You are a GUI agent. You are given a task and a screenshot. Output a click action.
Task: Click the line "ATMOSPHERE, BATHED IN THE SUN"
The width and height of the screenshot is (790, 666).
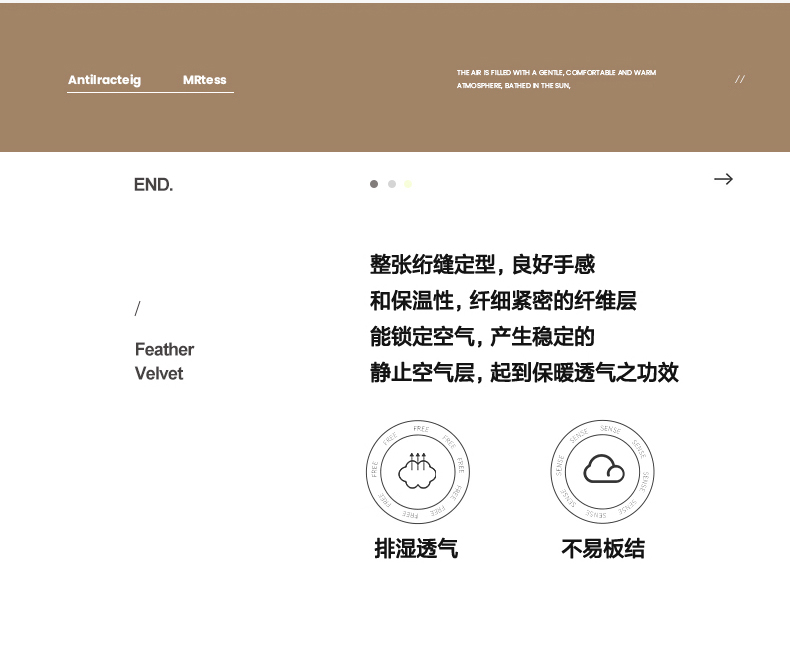[513, 86]
